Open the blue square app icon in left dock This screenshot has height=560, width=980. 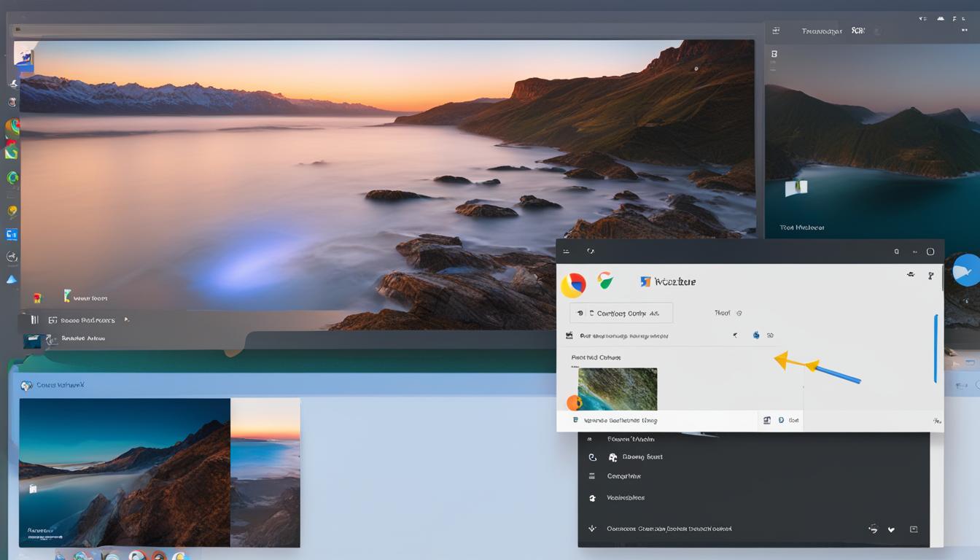click(12, 234)
